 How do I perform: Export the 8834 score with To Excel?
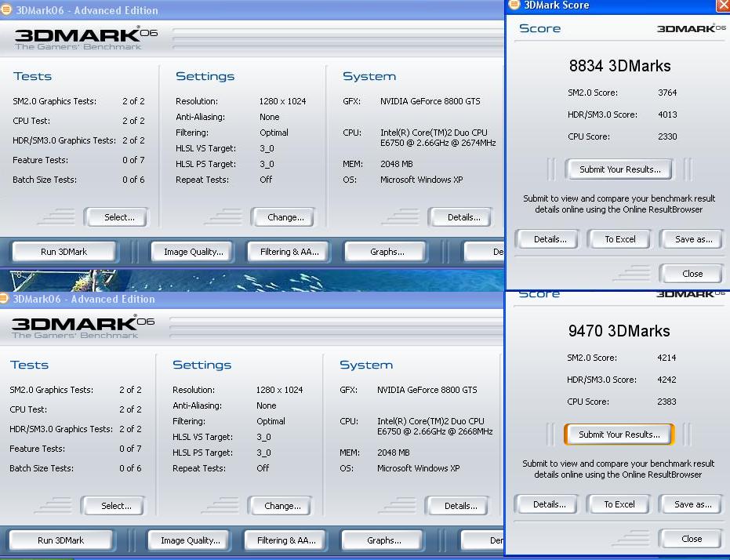click(619, 239)
